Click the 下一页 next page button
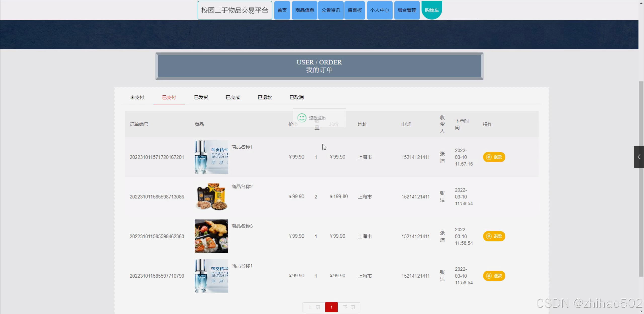This screenshot has height=314, width=644. click(x=349, y=307)
